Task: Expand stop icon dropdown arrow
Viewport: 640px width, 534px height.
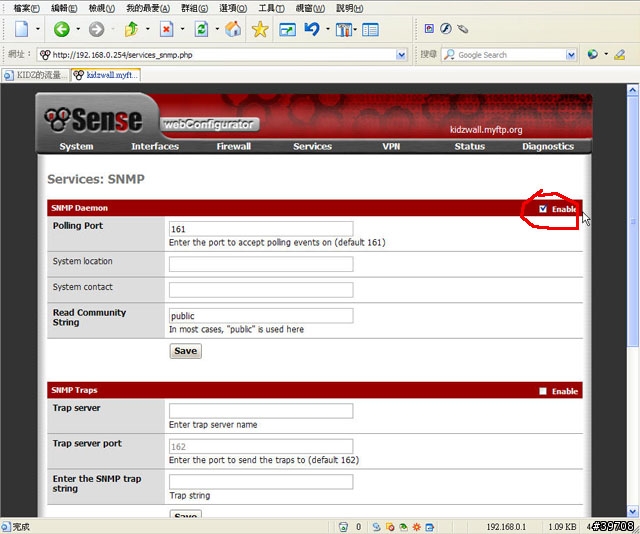Action: pos(182,29)
